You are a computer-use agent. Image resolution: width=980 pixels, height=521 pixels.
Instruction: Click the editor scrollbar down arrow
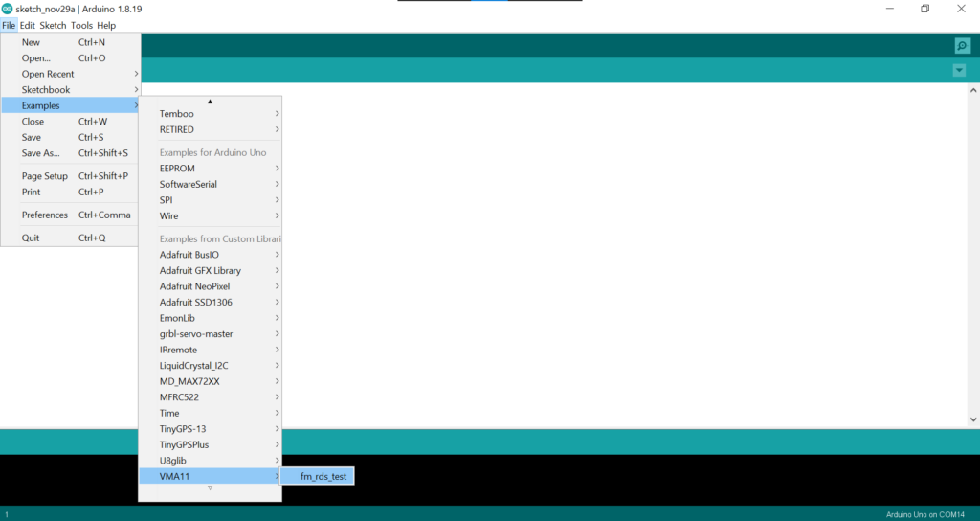tap(973, 419)
